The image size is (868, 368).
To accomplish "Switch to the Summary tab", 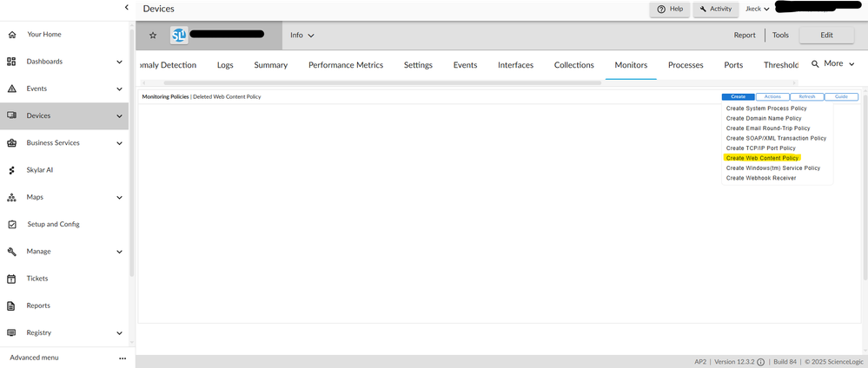I will pyautogui.click(x=271, y=65).
